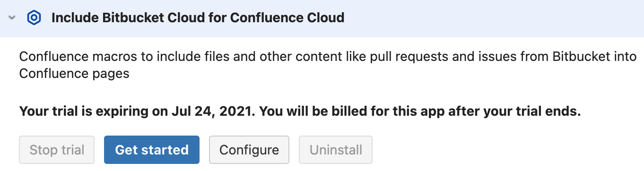Click the blue hexagon app icon
The height and width of the screenshot is (171, 644).
(34, 18)
